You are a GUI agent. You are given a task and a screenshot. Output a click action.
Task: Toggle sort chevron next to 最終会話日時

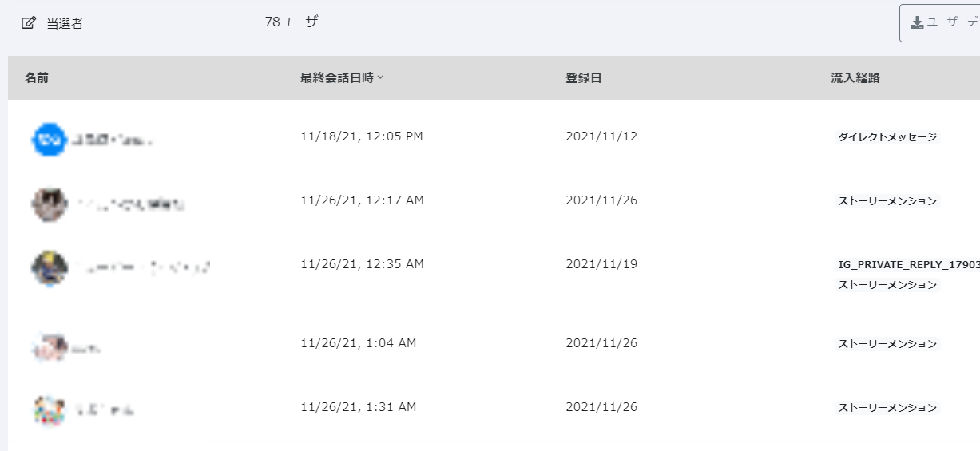(x=381, y=78)
